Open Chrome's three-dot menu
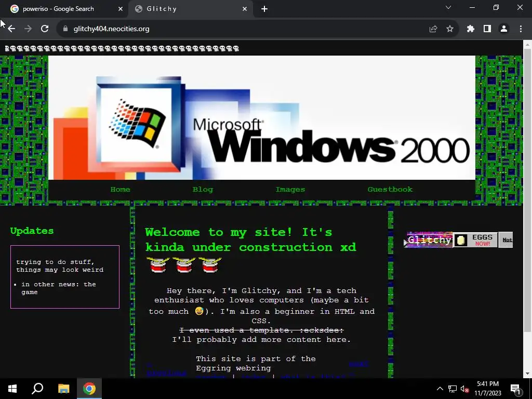The height and width of the screenshot is (399, 532). [x=521, y=29]
